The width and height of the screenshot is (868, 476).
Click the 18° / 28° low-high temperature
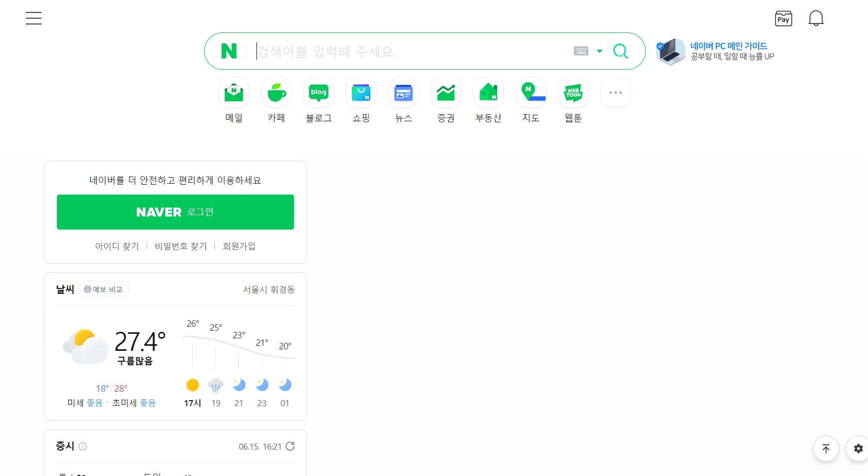point(112,388)
